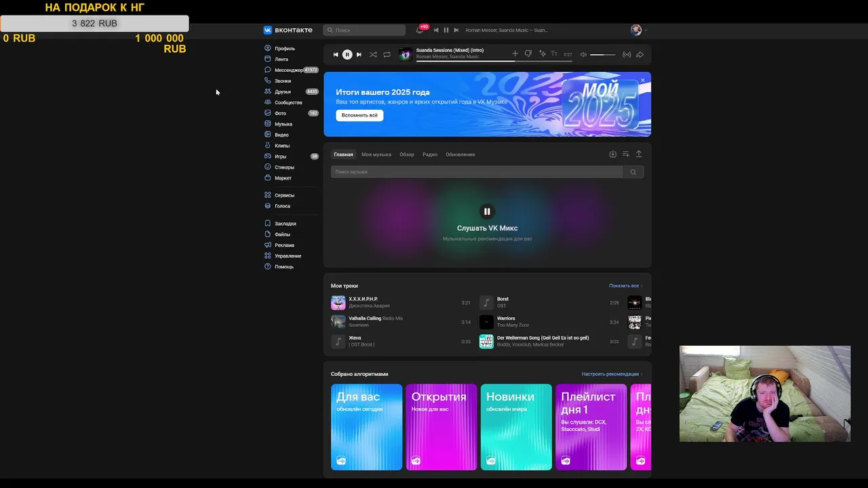Add current track with the plus icon
Screen dimensions: 868x488
click(515, 54)
